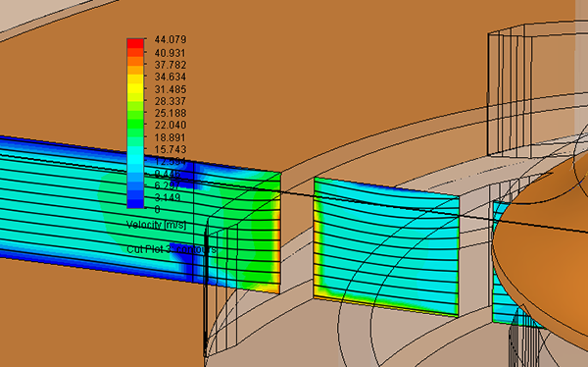Viewport: 588px width, 367px height.
Task: Select the Cut Plot 3: contours label
Action: click(171, 249)
